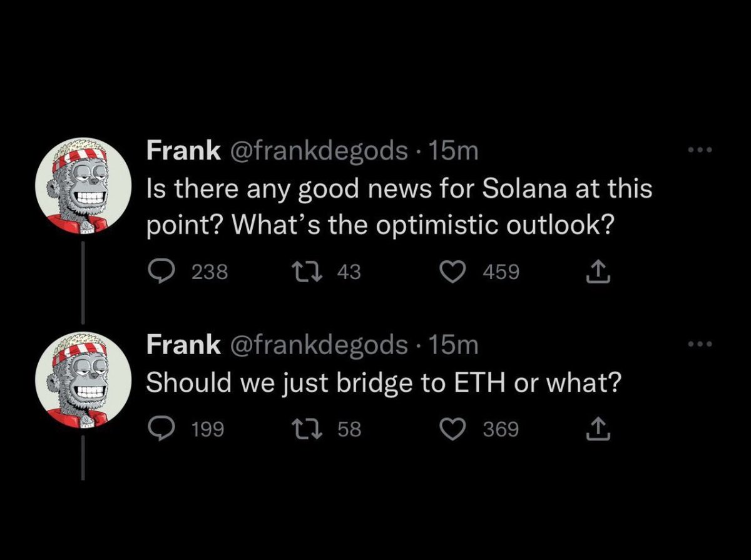
Task: Open the Frank name link above the Solana tweet
Action: (183, 150)
